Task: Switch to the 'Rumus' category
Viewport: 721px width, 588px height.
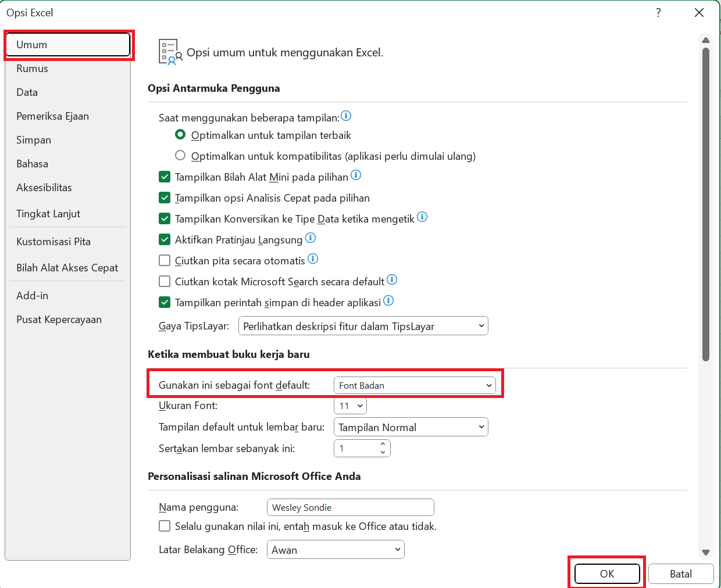Action: pyautogui.click(x=33, y=69)
